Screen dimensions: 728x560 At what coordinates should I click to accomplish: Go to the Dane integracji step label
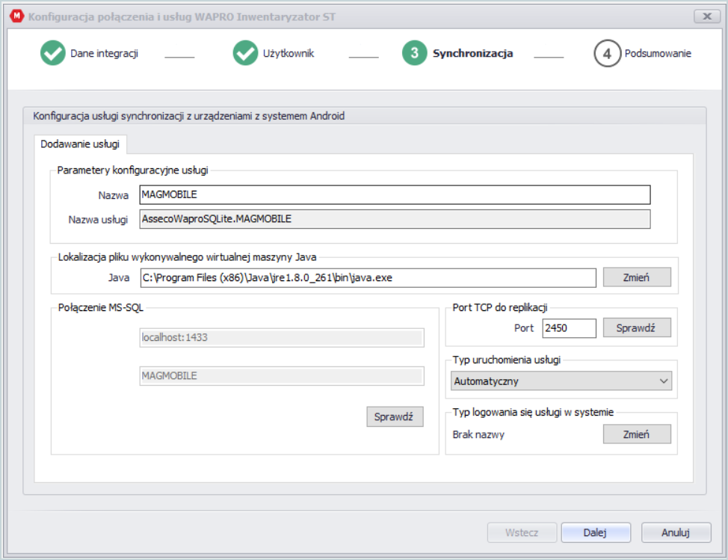(x=104, y=53)
